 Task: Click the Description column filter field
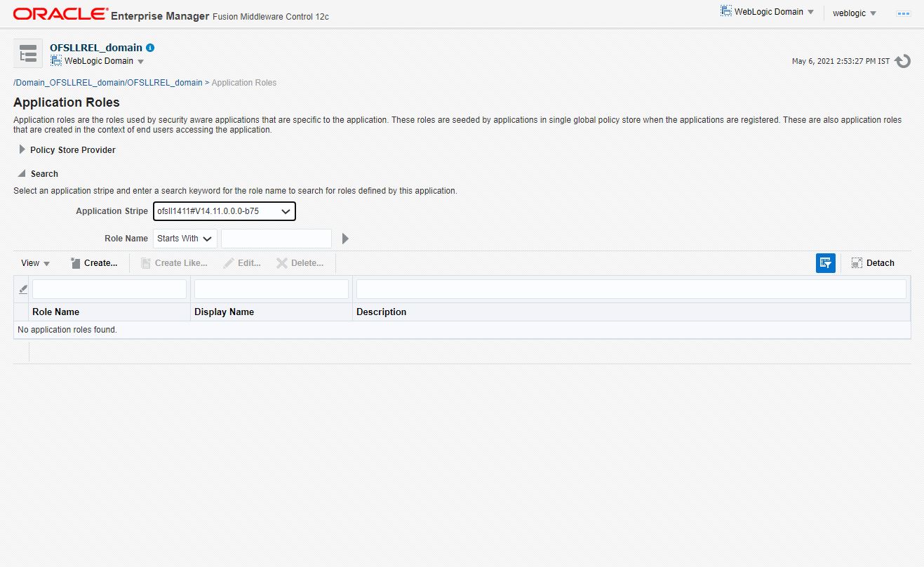click(x=631, y=289)
